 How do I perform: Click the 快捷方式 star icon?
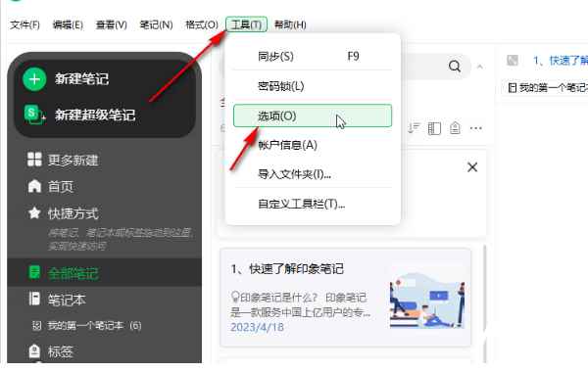click(34, 212)
